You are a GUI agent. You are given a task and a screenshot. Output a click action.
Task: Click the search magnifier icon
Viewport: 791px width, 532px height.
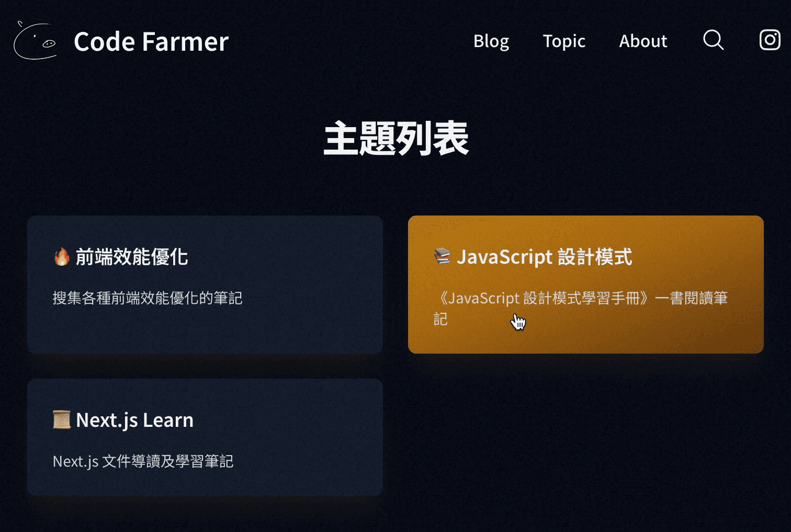713,40
